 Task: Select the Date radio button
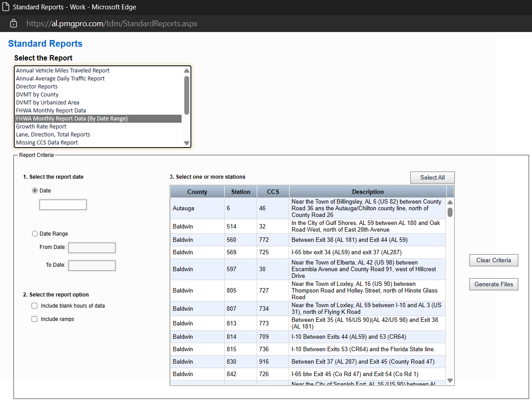35,191
